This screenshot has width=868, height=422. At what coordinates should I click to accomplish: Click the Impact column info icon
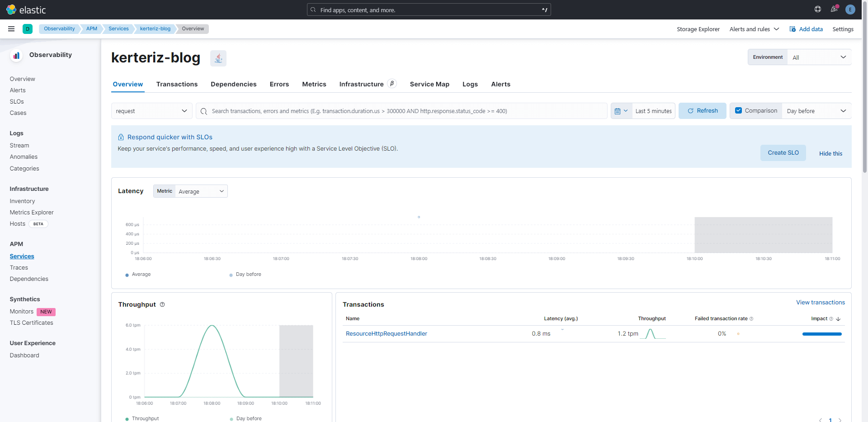[x=831, y=319]
